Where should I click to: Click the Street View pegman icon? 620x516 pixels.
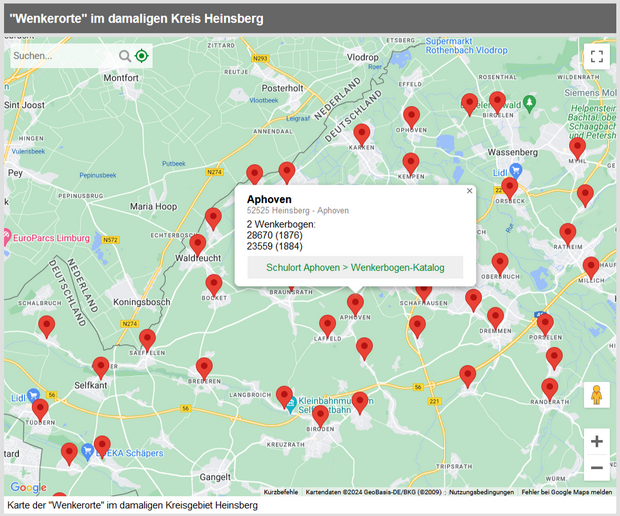[x=597, y=395]
